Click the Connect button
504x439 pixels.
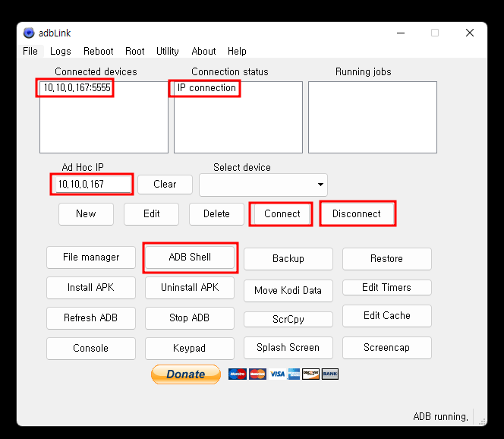(282, 214)
